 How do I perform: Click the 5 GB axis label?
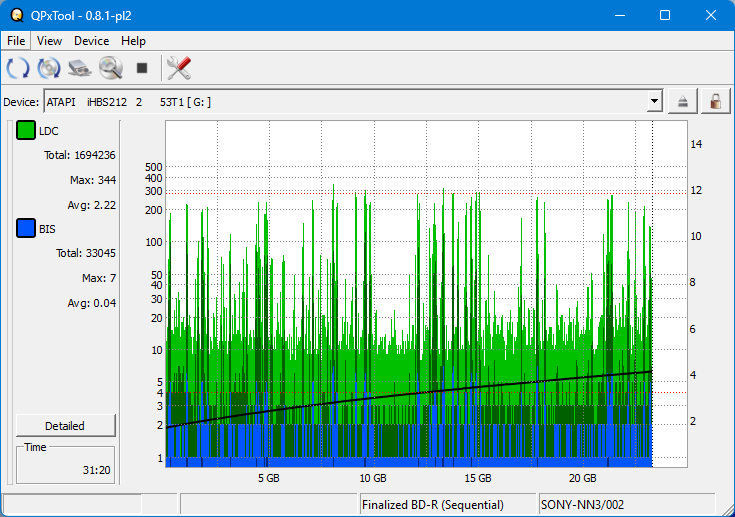pos(269,478)
